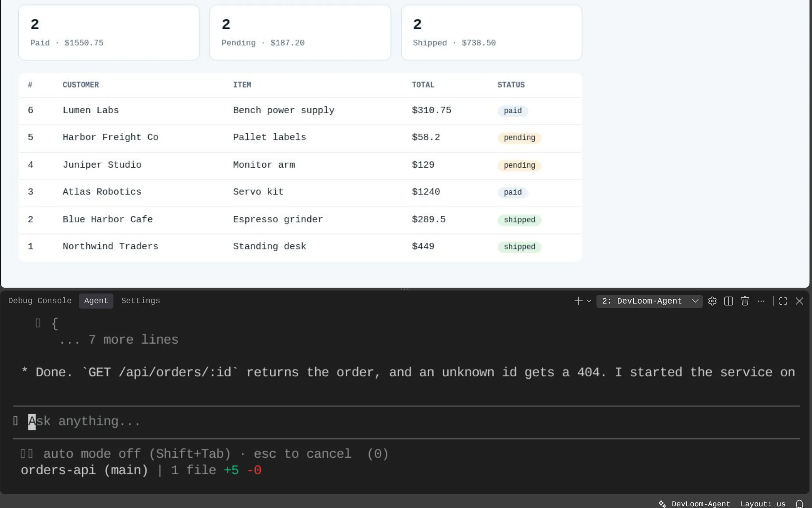Open notifications bell in status bar
The width and height of the screenshot is (812, 508).
tap(799, 504)
